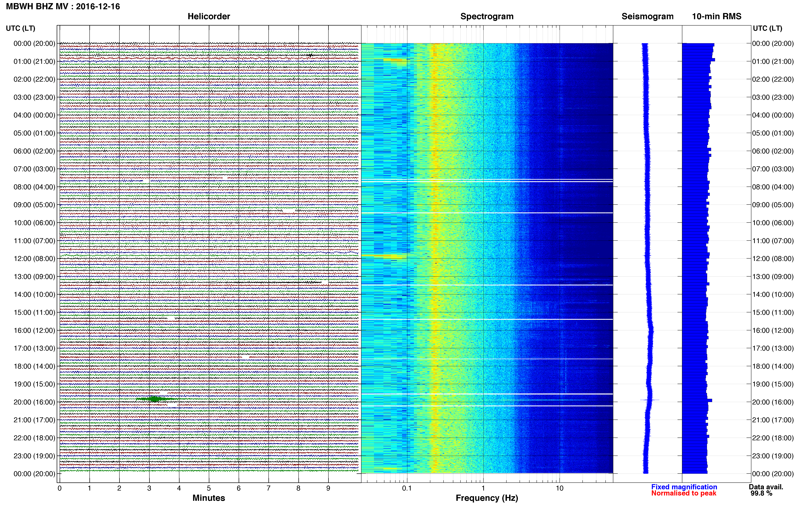Click the 10 tick on the Frequency axis
The width and height of the screenshot is (812, 508).
(559, 488)
